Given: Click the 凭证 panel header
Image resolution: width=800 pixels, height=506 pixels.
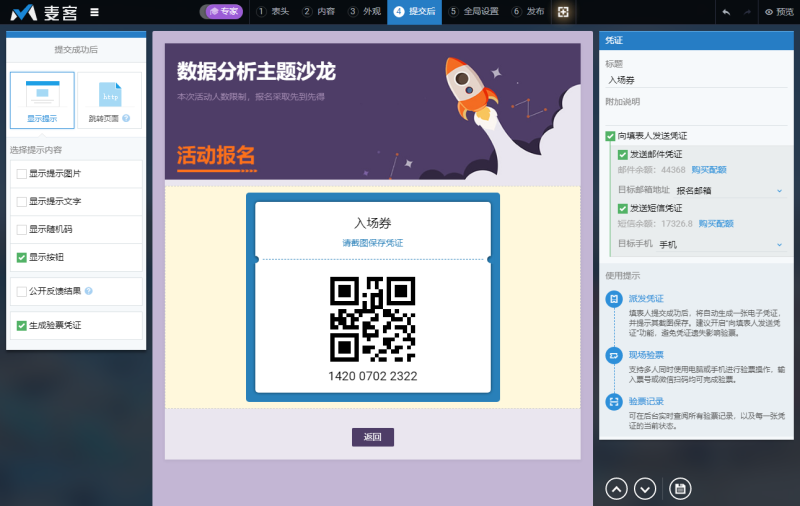Looking at the screenshot, I should (696, 40).
